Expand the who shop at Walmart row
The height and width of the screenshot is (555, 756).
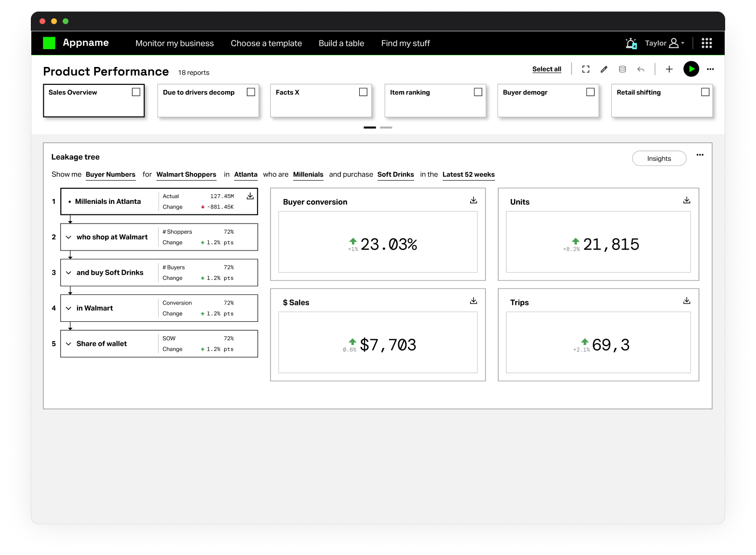pos(68,237)
